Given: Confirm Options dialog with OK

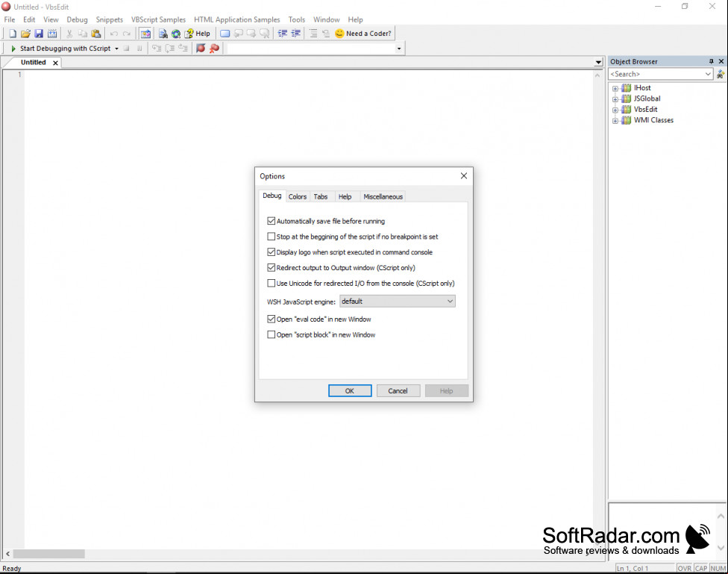Looking at the screenshot, I should [x=350, y=391].
